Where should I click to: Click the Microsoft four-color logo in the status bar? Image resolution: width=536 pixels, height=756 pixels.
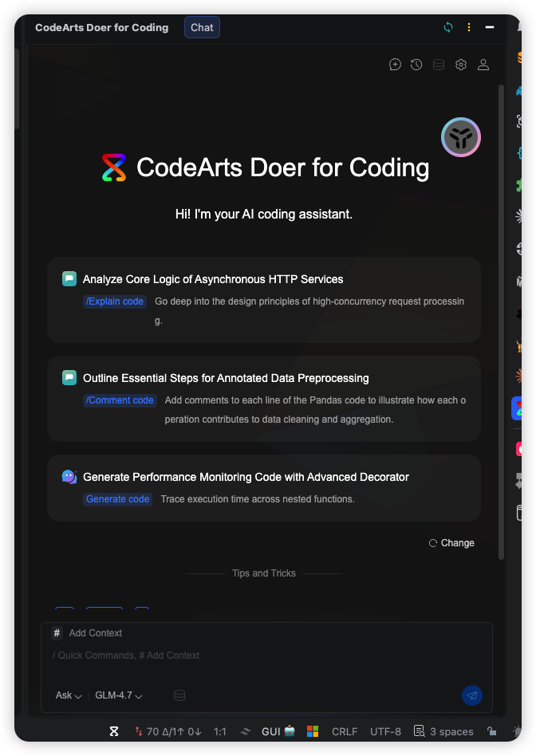[313, 731]
